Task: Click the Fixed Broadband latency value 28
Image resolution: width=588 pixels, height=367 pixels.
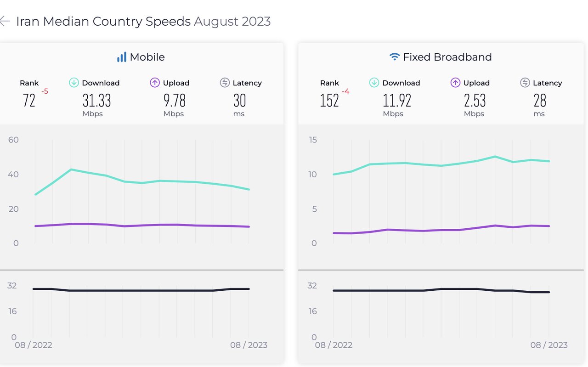Action: coord(540,100)
